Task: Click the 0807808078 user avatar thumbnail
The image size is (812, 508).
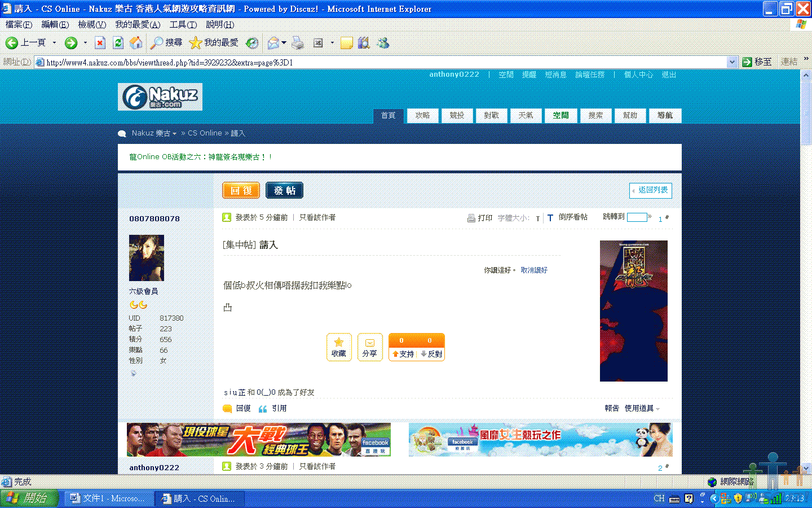Action: 147,259
